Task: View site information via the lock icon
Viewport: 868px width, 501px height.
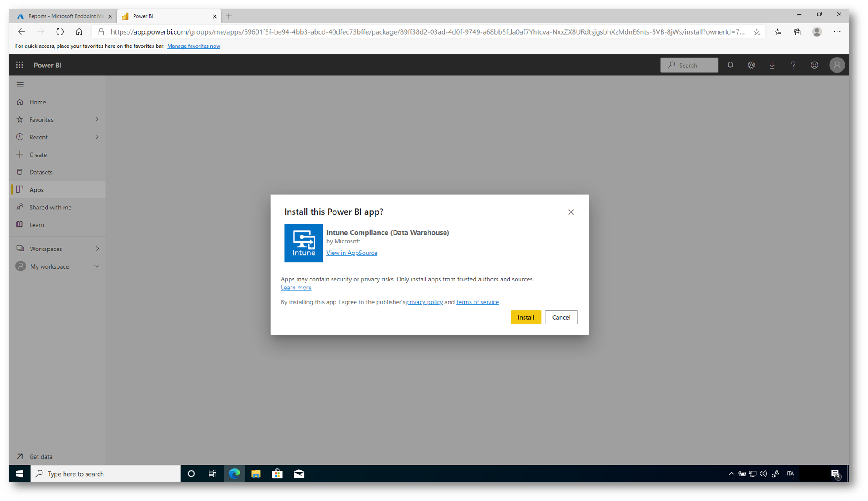Action: 101,32
